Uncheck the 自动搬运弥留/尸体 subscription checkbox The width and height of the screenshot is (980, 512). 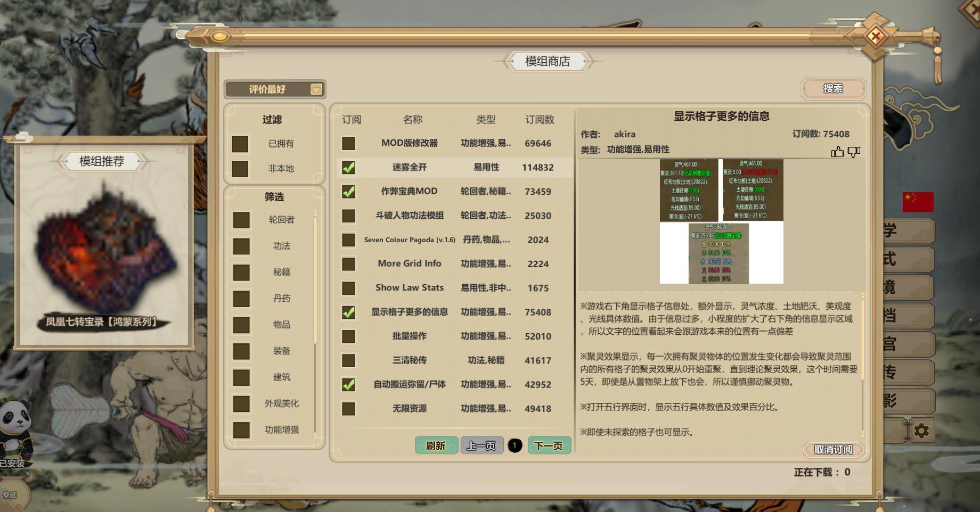348,384
